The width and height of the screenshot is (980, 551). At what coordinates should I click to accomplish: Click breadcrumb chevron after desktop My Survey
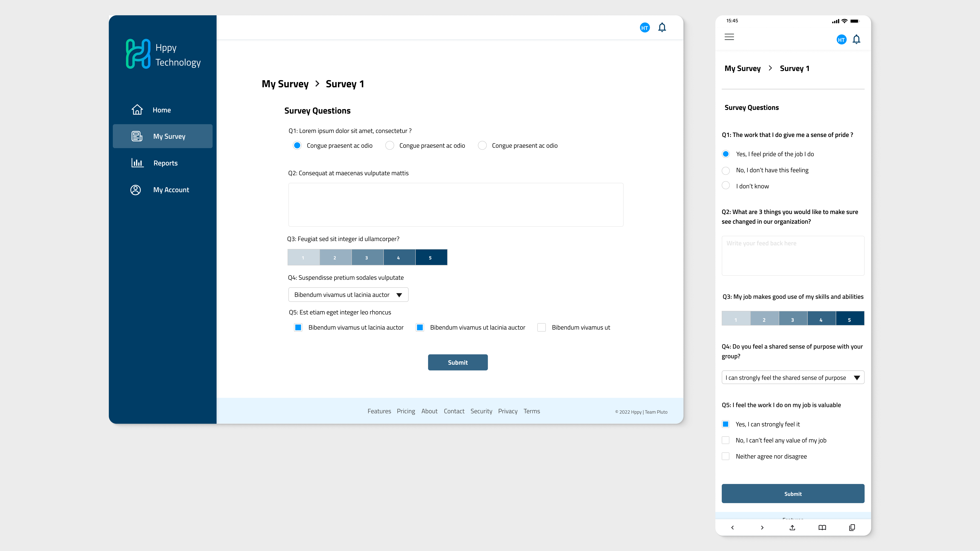pos(317,84)
